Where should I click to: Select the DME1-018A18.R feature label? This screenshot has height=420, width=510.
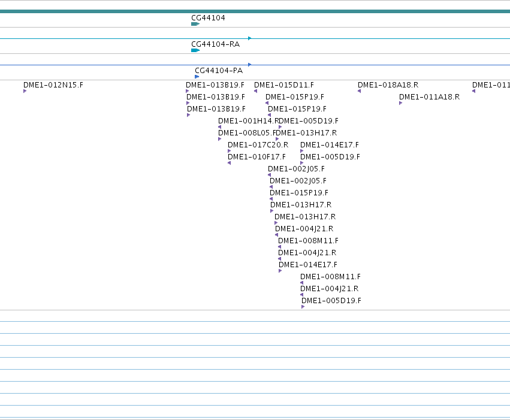click(388, 85)
